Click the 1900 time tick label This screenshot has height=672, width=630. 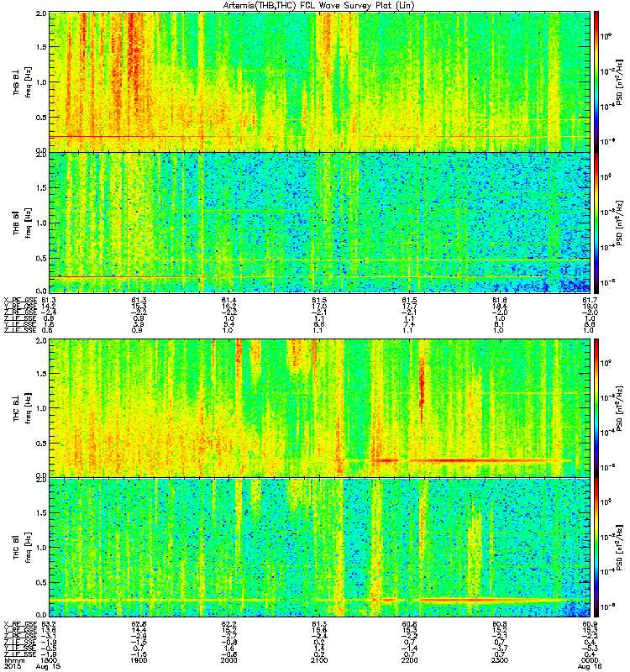click(x=139, y=660)
